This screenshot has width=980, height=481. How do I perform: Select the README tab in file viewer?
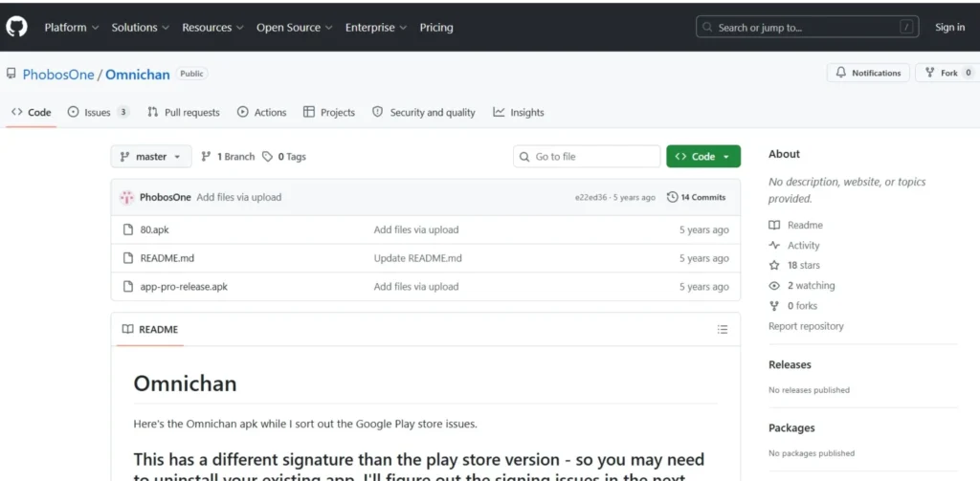click(x=150, y=329)
